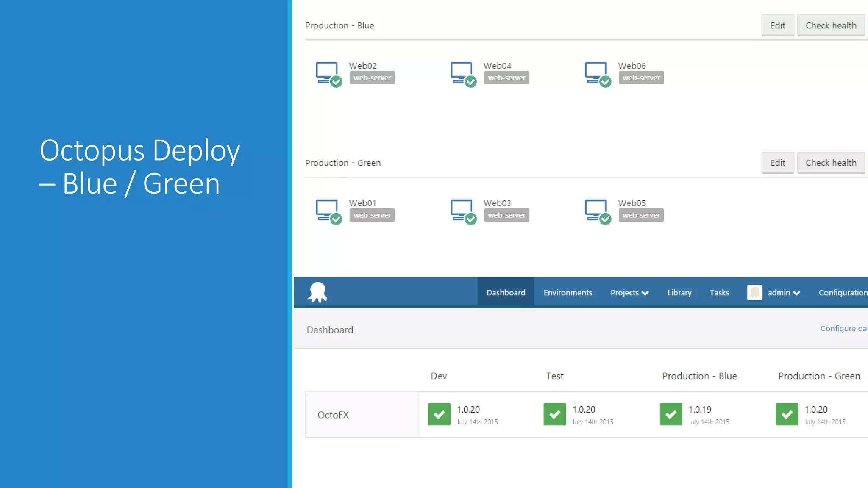
Task: Click the web-server tag under Web03
Action: pyautogui.click(x=506, y=215)
